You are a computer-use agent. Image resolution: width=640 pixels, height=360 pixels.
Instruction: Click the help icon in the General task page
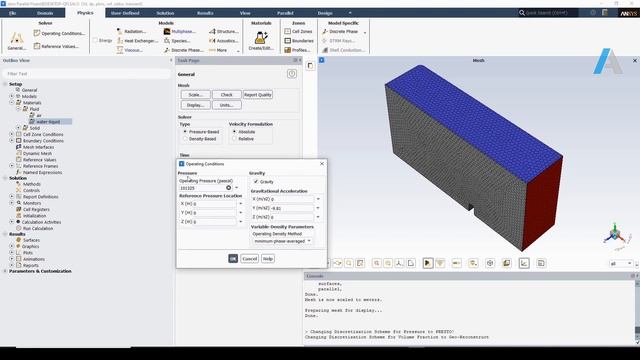pyautogui.click(x=292, y=74)
